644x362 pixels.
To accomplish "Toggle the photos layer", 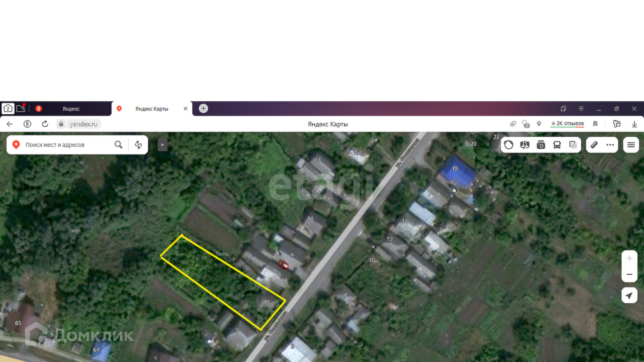I will pyautogui.click(x=541, y=145).
